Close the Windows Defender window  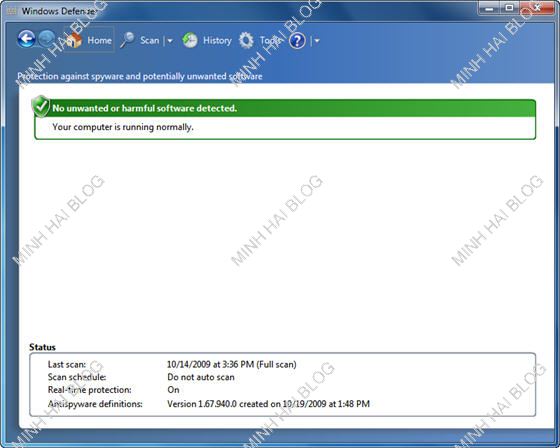[x=536, y=8]
